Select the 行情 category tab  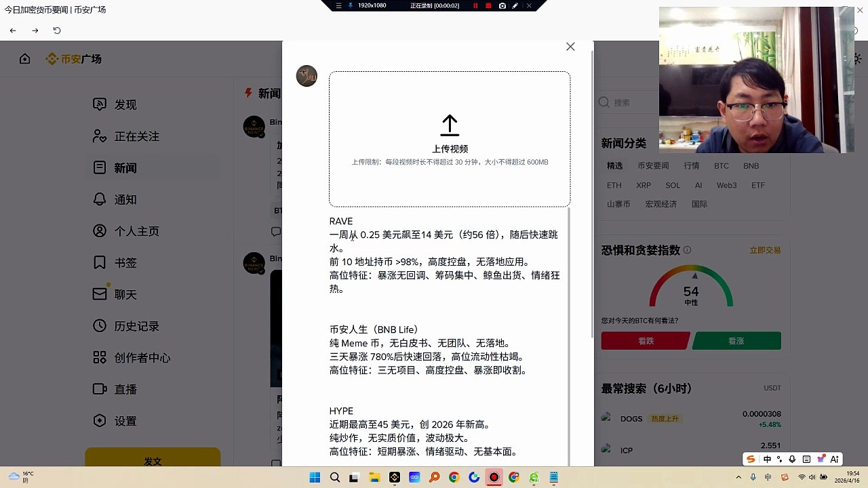pyautogui.click(x=691, y=166)
